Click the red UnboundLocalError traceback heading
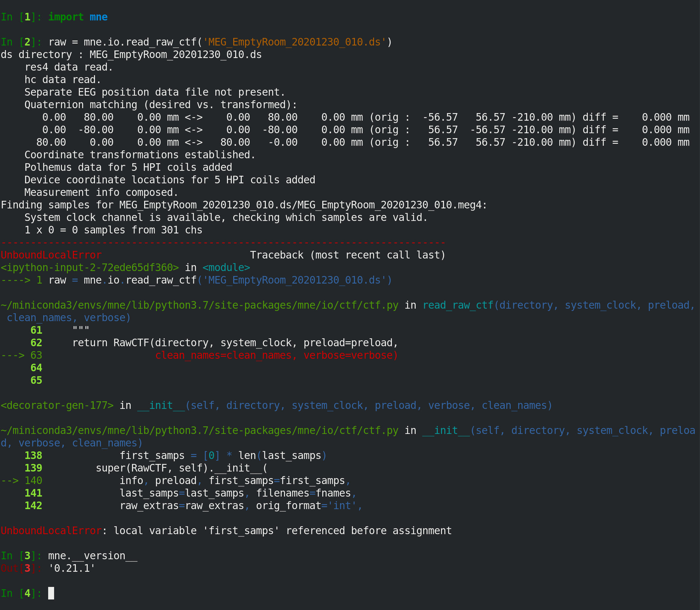700x610 pixels. point(51,255)
